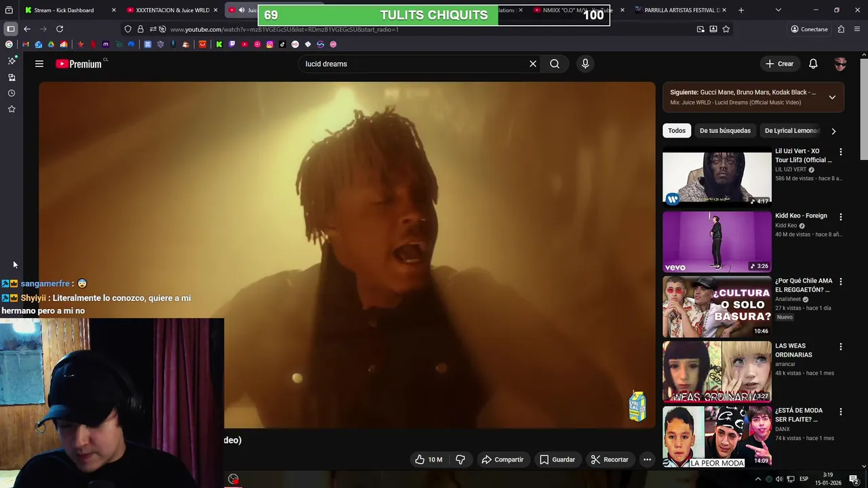Open Gmail bookmark icon
The image size is (868, 488).
[26, 44]
